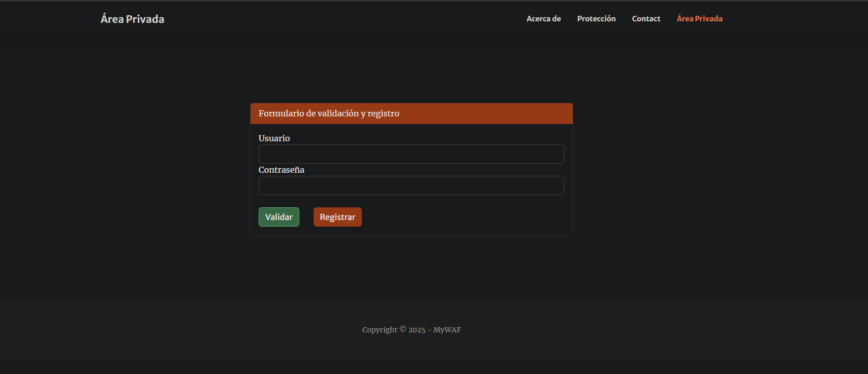Image resolution: width=868 pixels, height=374 pixels.
Task: Click the word registro in the form header
Action: point(383,113)
